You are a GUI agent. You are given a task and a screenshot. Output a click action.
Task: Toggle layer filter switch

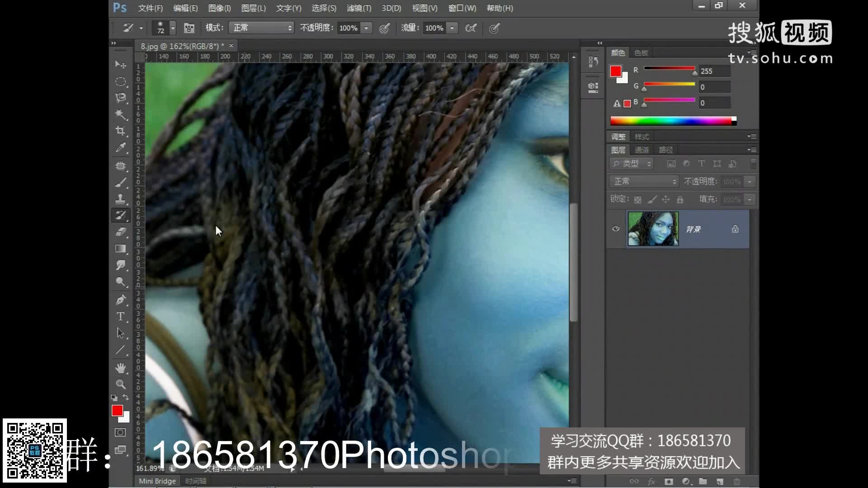pyautogui.click(x=753, y=163)
